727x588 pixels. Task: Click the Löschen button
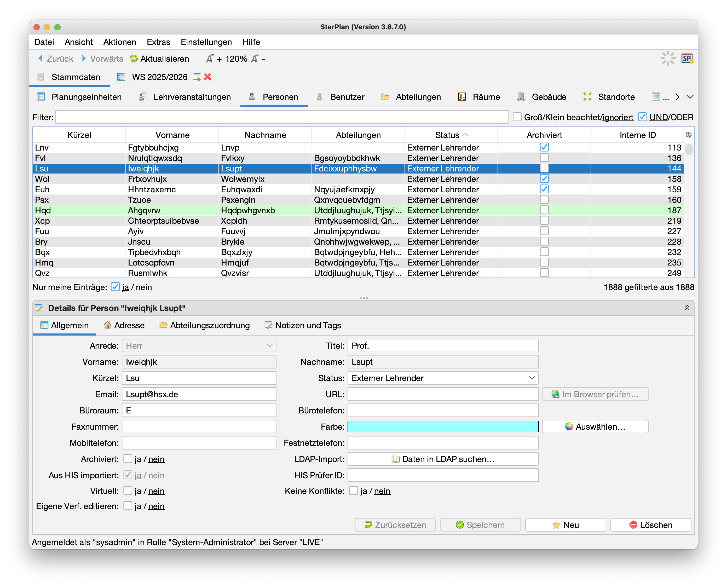pos(650,525)
